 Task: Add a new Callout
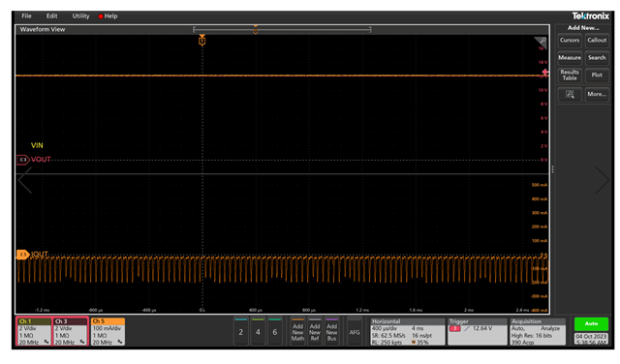597,41
